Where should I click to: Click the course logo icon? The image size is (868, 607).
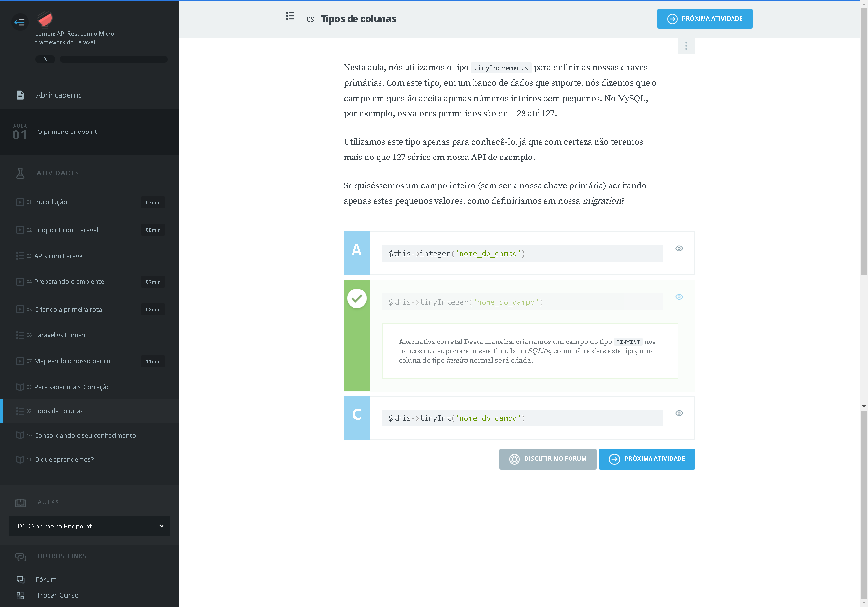coord(45,19)
